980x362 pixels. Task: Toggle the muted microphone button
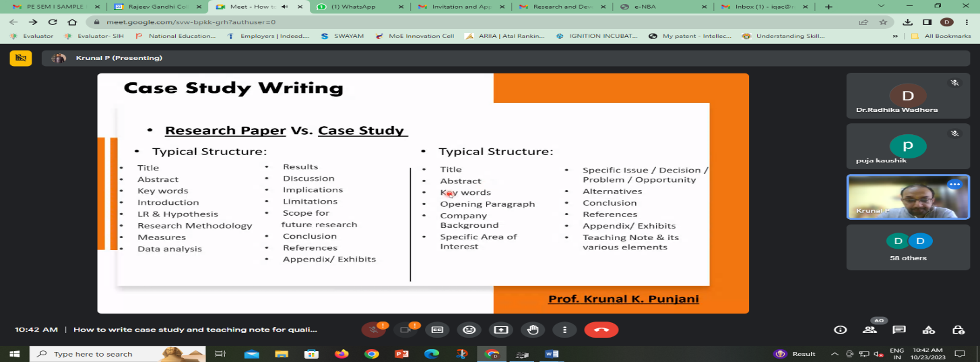[372, 330]
